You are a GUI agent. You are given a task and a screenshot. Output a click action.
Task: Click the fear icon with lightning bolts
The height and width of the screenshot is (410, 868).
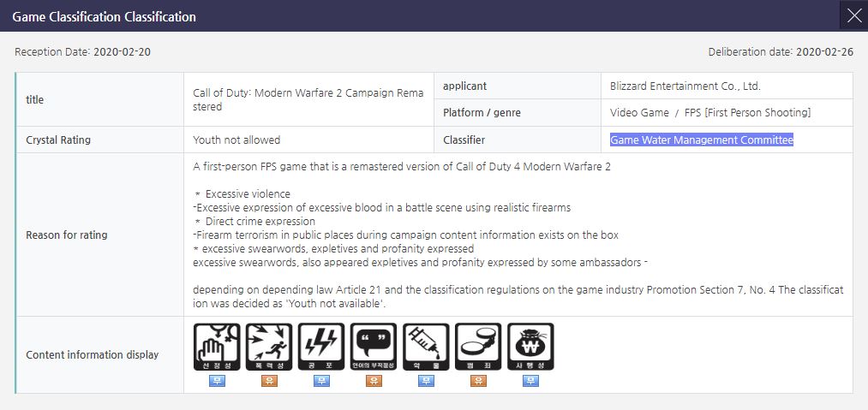click(x=321, y=347)
